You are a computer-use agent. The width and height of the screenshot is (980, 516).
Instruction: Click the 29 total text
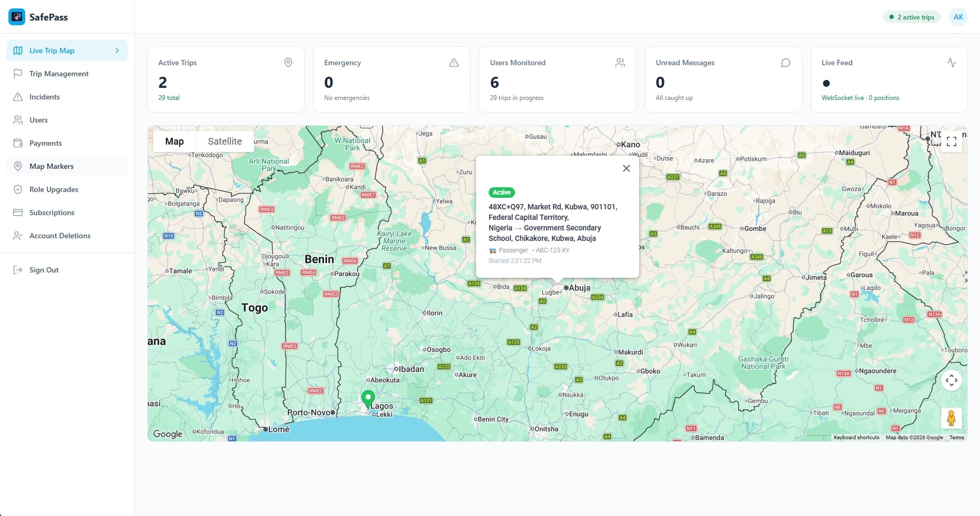tap(169, 98)
